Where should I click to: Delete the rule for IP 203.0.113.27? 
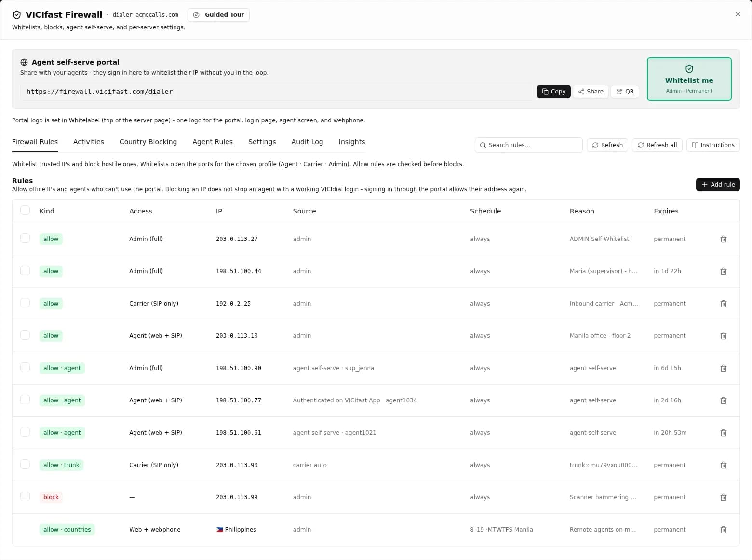coord(723,239)
